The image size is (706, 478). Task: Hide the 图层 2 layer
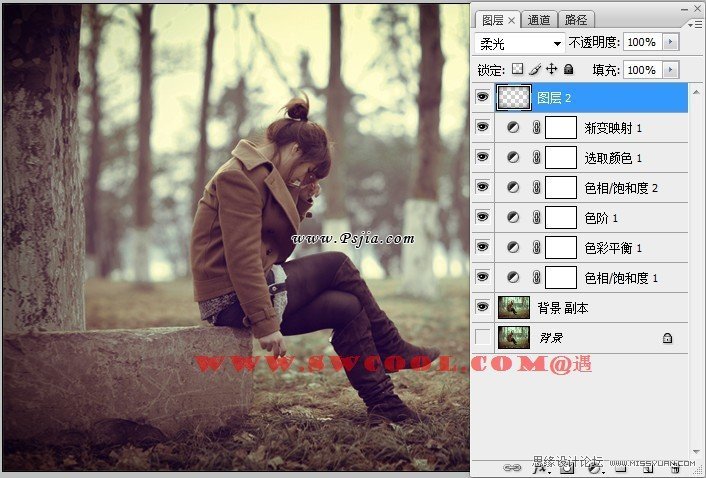click(482, 97)
